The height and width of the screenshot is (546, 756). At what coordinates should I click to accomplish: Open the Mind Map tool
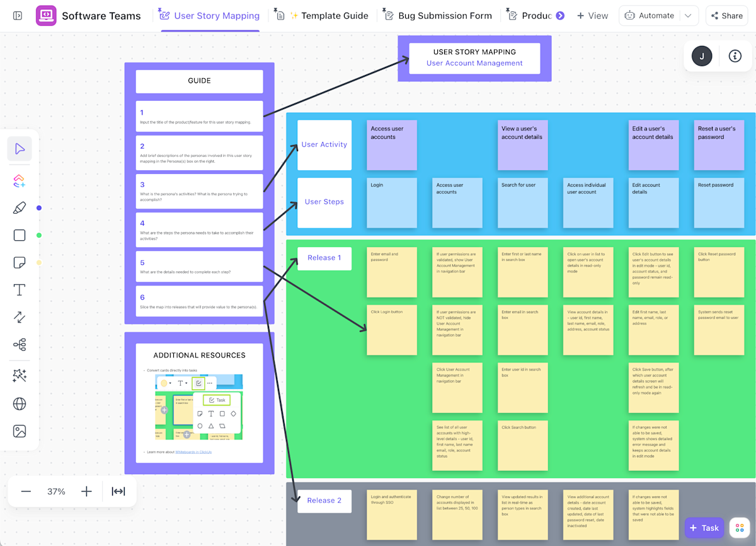click(20, 344)
